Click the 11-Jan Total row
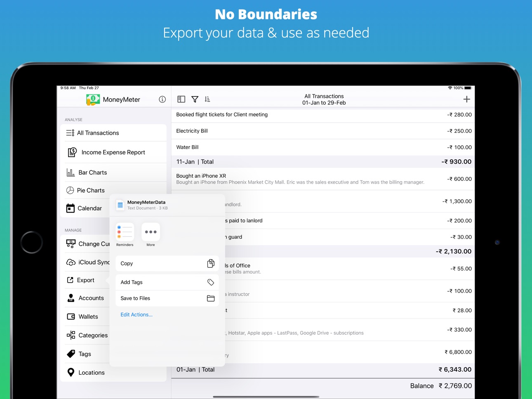532x399 pixels. pos(323,162)
